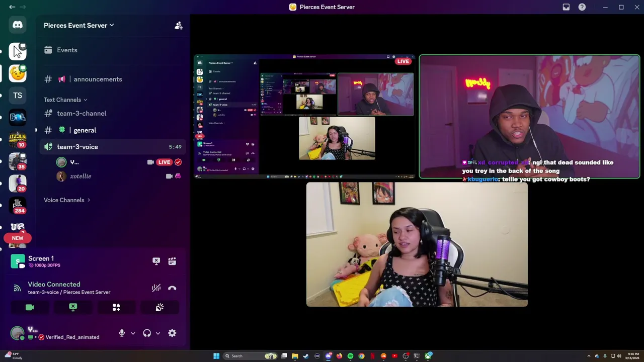The width and height of the screenshot is (644, 362).
Task: Toggle screen share button
Action: [73, 307]
